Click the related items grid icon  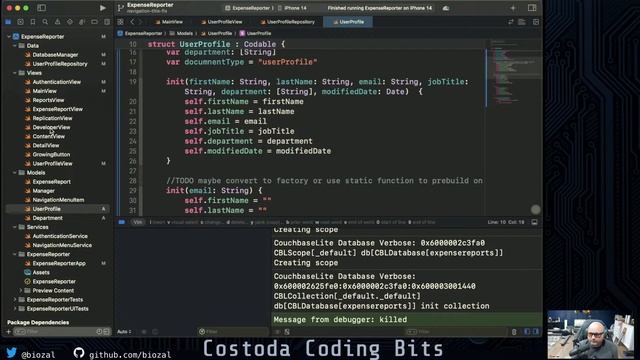click(120, 22)
